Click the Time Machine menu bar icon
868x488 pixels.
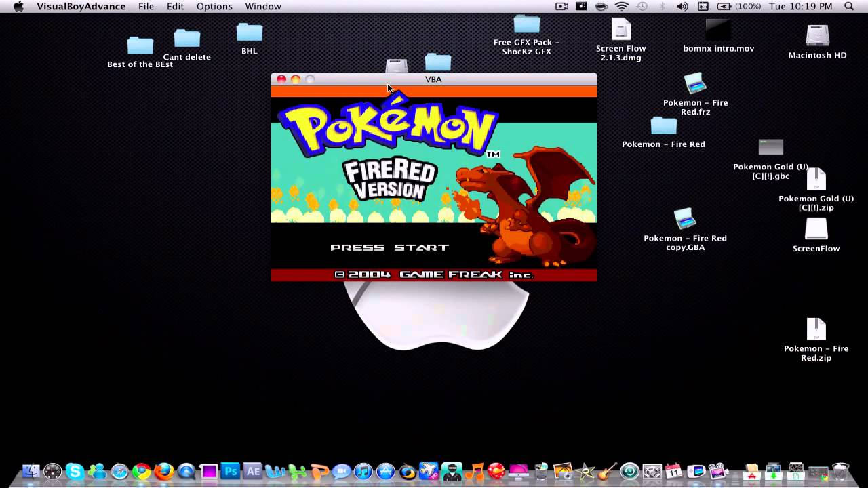(642, 6)
